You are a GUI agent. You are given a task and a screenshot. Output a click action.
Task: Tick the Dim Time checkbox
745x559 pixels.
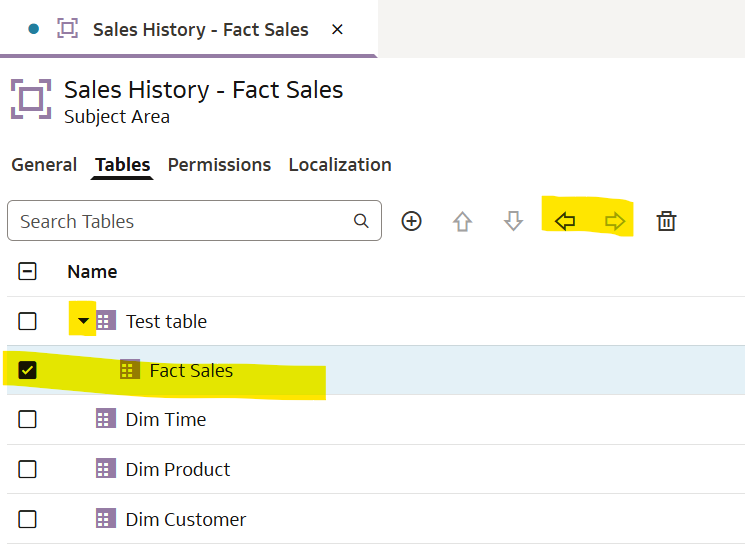point(28,419)
